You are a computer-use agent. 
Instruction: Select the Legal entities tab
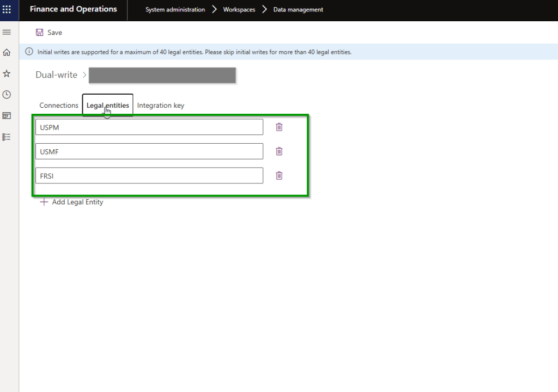(108, 106)
